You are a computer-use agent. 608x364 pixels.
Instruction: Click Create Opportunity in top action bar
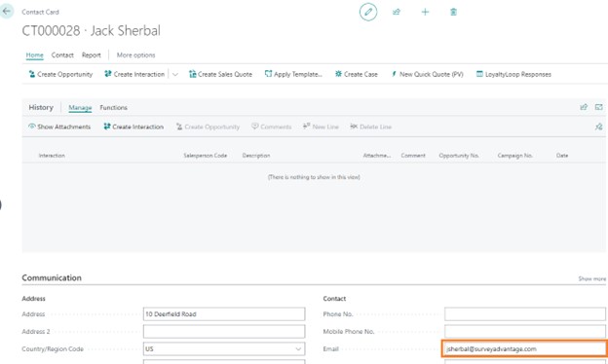tap(60, 74)
